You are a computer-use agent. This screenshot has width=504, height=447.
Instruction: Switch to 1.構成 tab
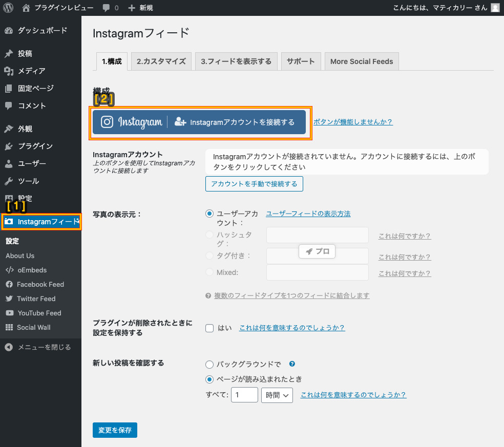pos(112,61)
